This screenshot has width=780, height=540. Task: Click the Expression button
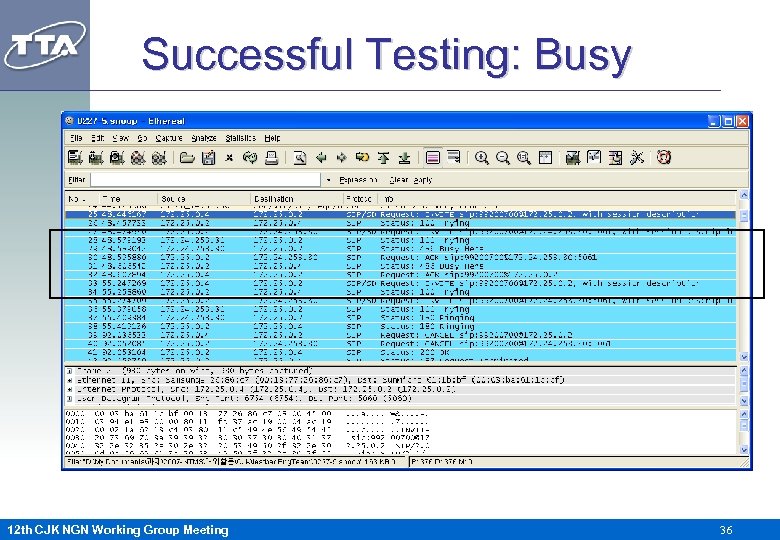click(x=358, y=180)
